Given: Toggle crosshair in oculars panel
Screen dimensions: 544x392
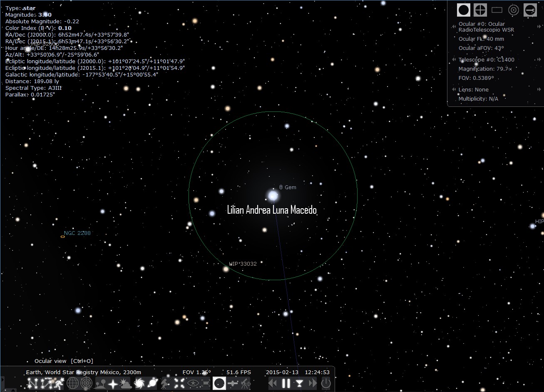Looking at the screenshot, I should pyautogui.click(x=480, y=10).
